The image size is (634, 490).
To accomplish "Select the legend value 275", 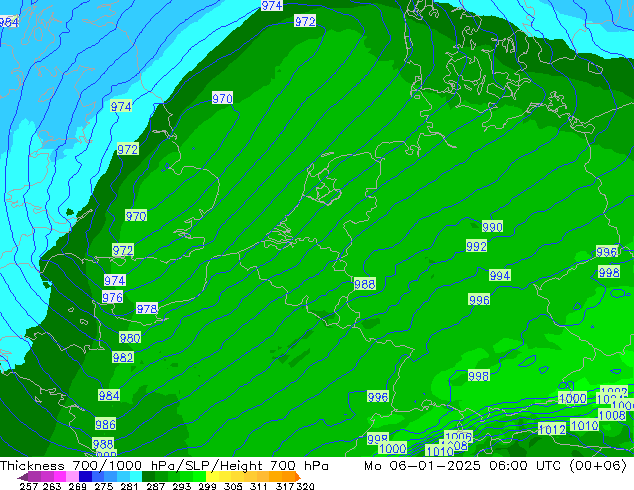I will 104,486.
